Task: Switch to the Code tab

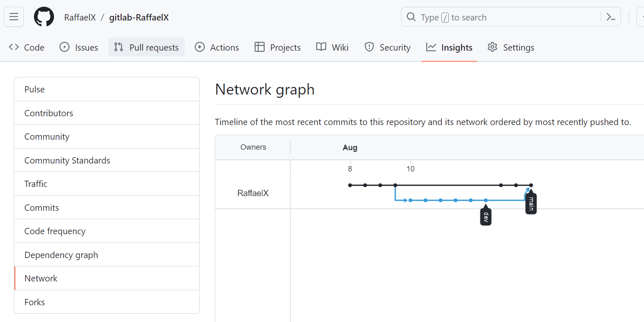Action: (27, 47)
